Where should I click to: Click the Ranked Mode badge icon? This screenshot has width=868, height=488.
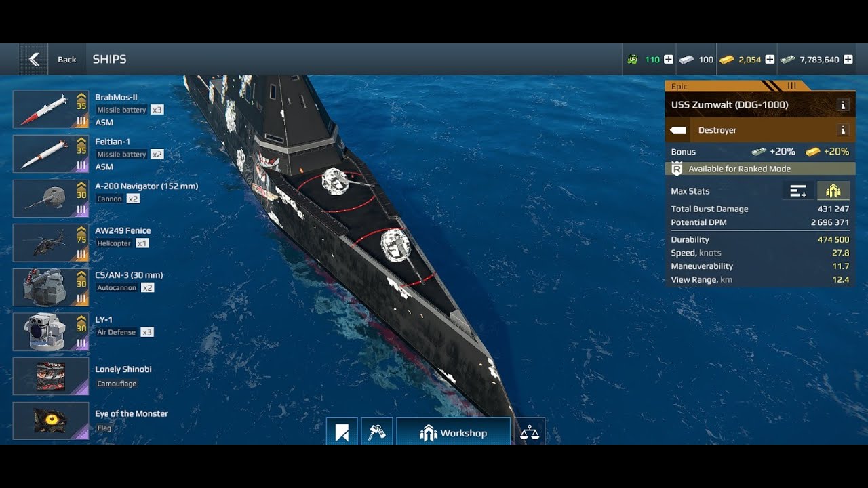tap(677, 169)
